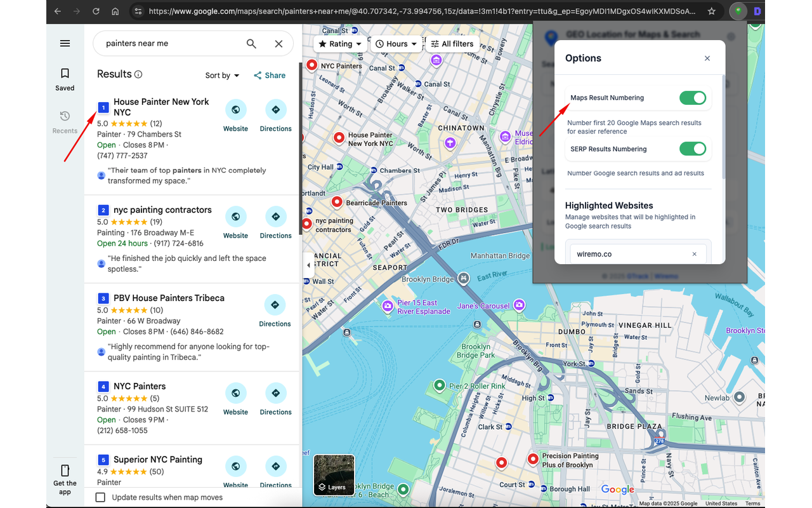Click the Brooklyn Bridge Park map label
This screenshot has width=812, height=508.
[x=476, y=351]
